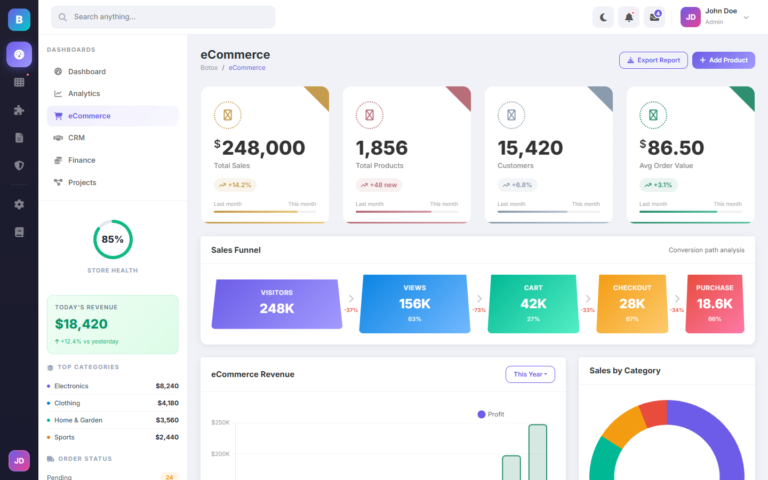The height and width of the screenshot is (480, 768).
Task: Open CRM menu item
Action: 113,138
